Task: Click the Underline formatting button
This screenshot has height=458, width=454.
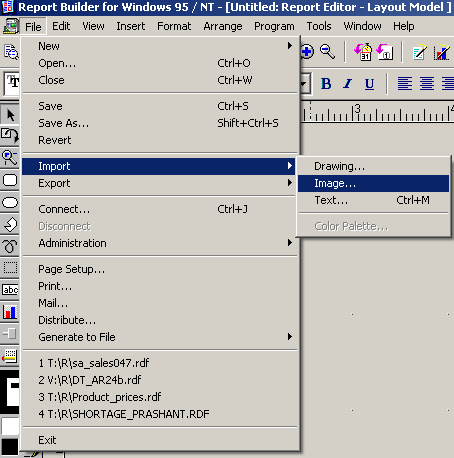Action: (369, 83)
